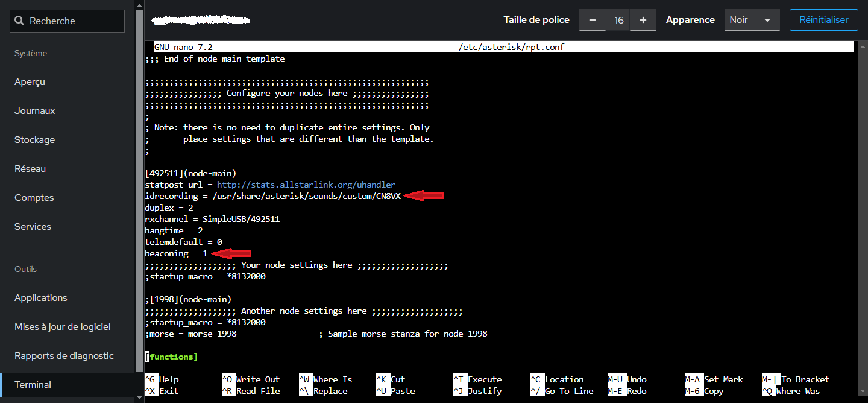The image size is (868, 403).
Task: Click the search magnifier icon
Action: coord(20,21)
